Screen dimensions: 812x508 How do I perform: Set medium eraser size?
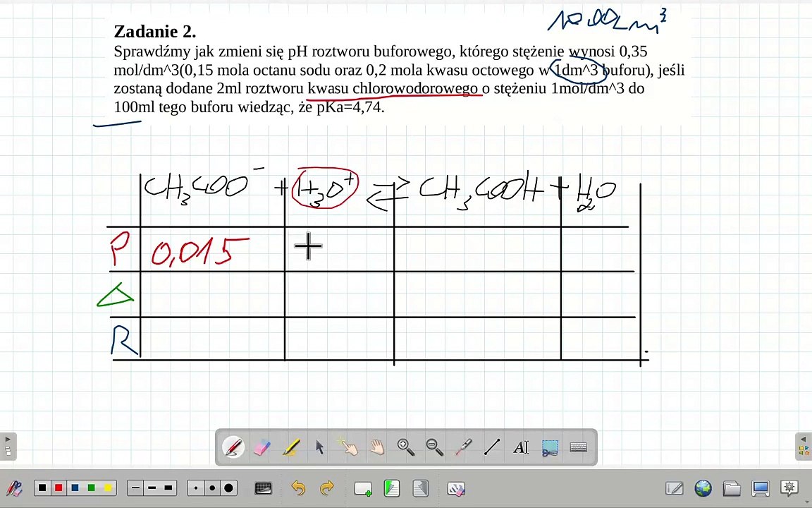(x=212, y=488)
